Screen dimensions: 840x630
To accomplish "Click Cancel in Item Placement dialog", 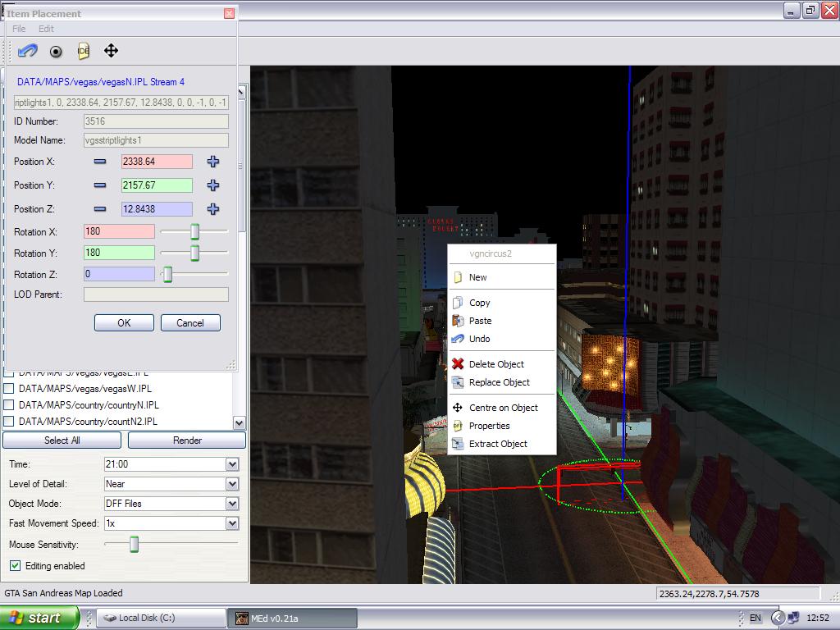I will point(190,323).
